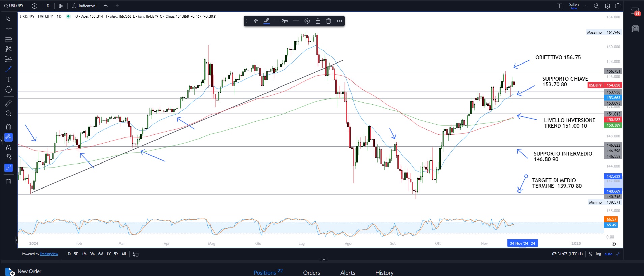Image resolution: width=644 pixels, height=276 pixels.
Task: Select the Text annotation tool
Action: (9, 79)
